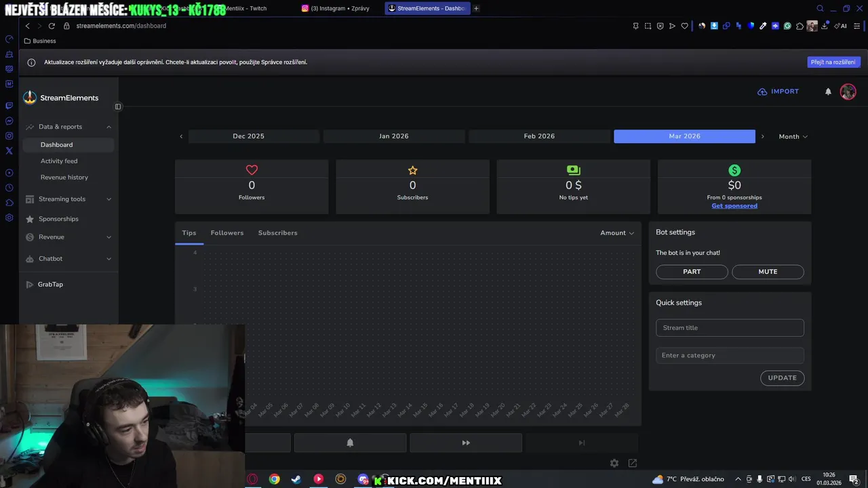Focus the Stream title input field
The height and width of the screenshot is (488, 868).
pos(730,328)
